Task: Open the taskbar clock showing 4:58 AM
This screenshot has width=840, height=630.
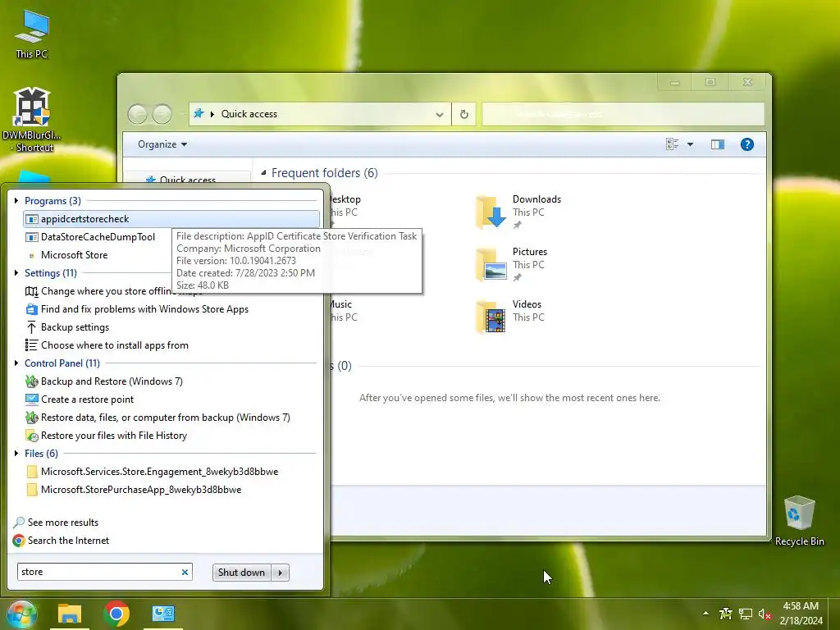Action: click(801, 614)
